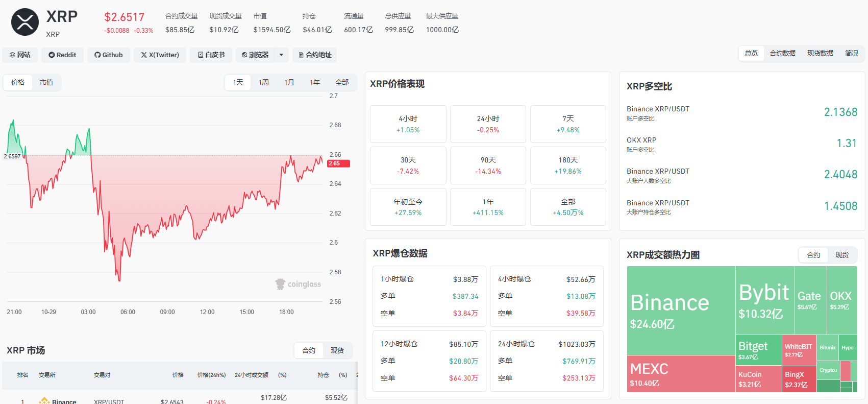
Task: Open the 合约地址 contract address button
Action: click(x=315, y=55)
